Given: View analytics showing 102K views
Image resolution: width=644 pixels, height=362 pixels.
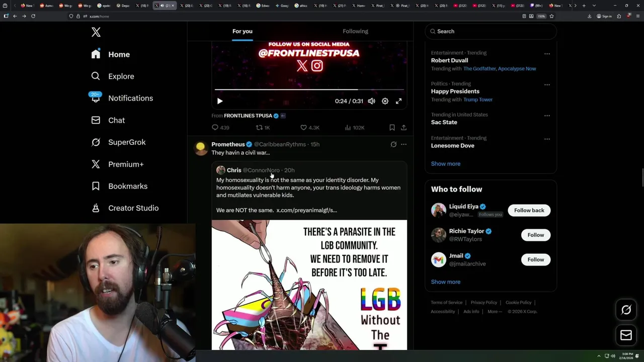Looking at the screenshot, I should coord(354,128).
